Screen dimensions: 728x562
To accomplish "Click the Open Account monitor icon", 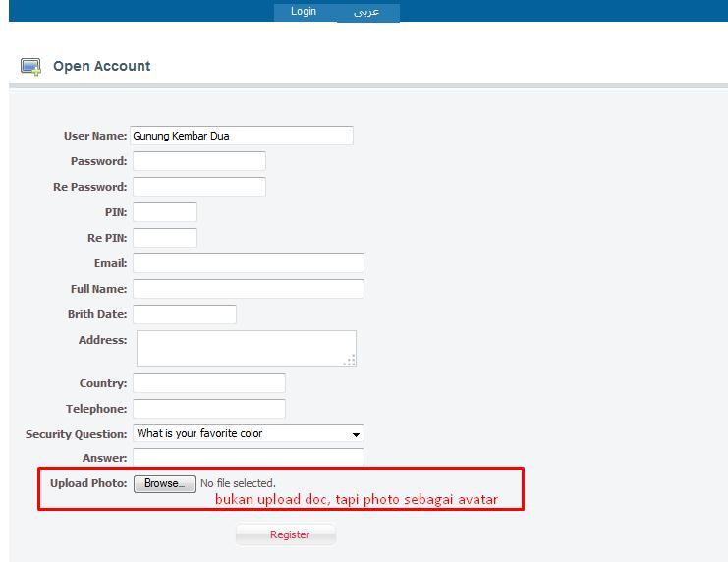I will 30,67.
